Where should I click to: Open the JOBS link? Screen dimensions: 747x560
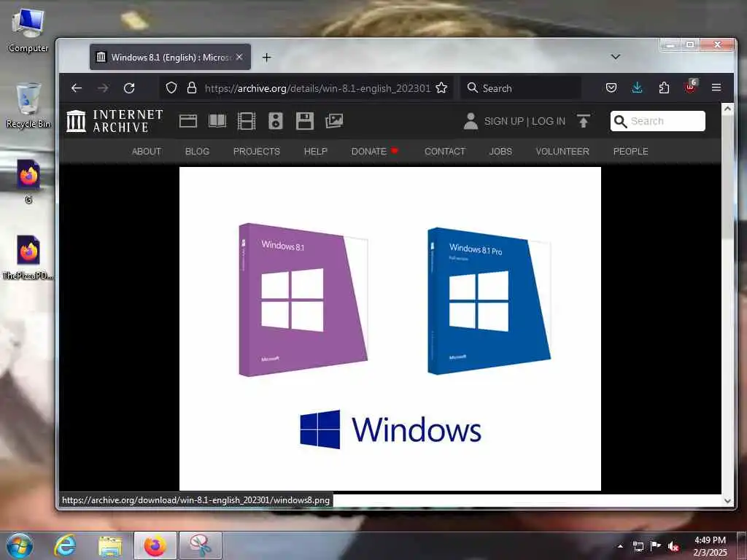[500, 152]
